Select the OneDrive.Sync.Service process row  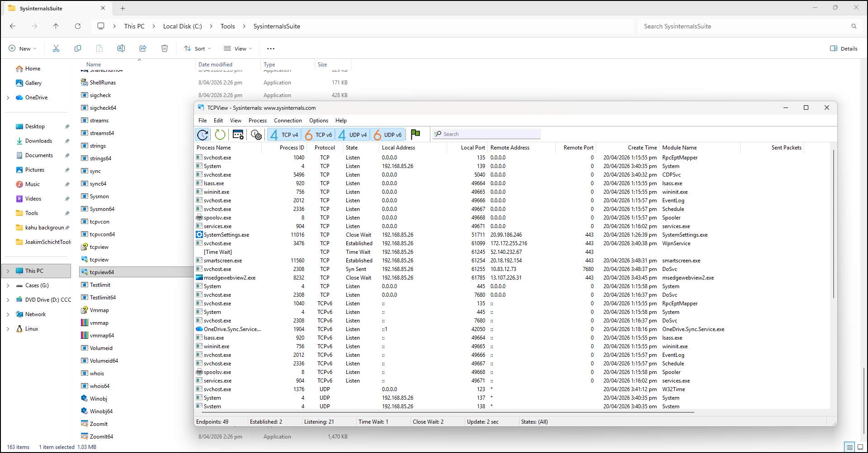click(512, 329)
